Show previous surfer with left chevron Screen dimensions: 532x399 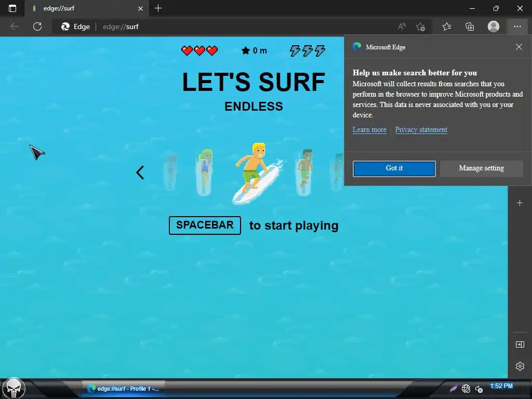(140, 172)
